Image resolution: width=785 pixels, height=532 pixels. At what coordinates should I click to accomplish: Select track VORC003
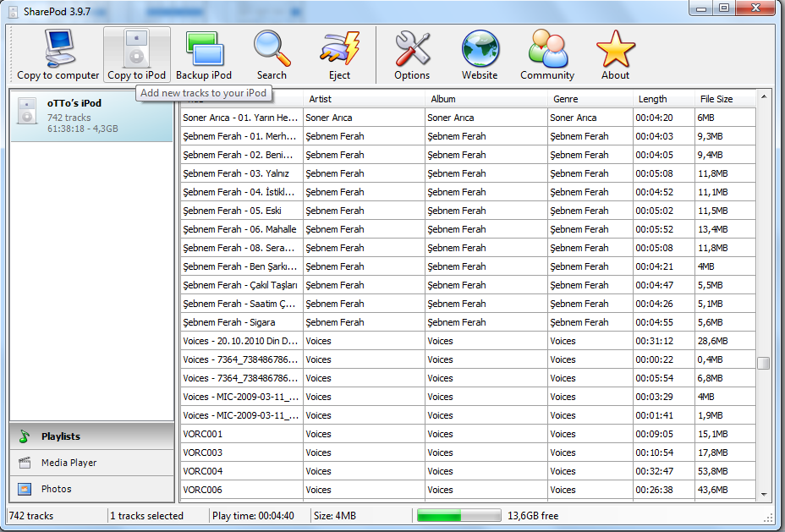coord(468,452)
